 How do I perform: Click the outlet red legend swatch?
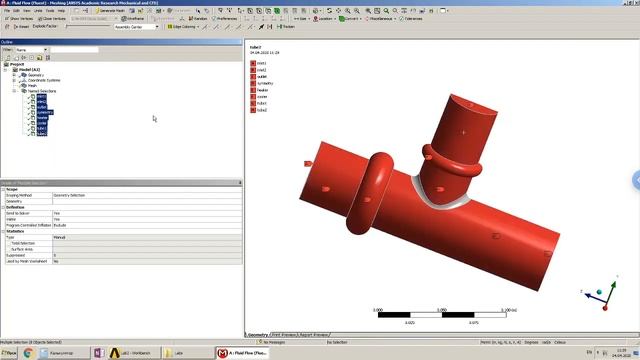[253, 77]
